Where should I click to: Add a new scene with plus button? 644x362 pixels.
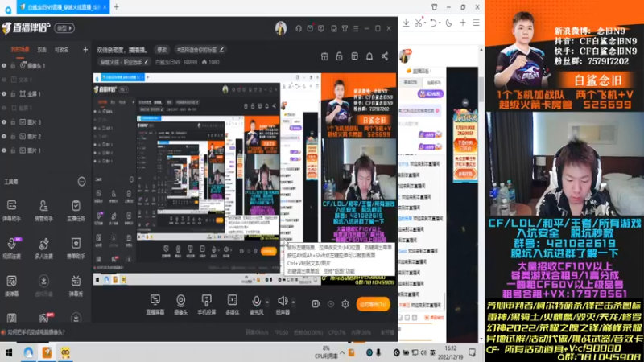click(x=85, y=50)
